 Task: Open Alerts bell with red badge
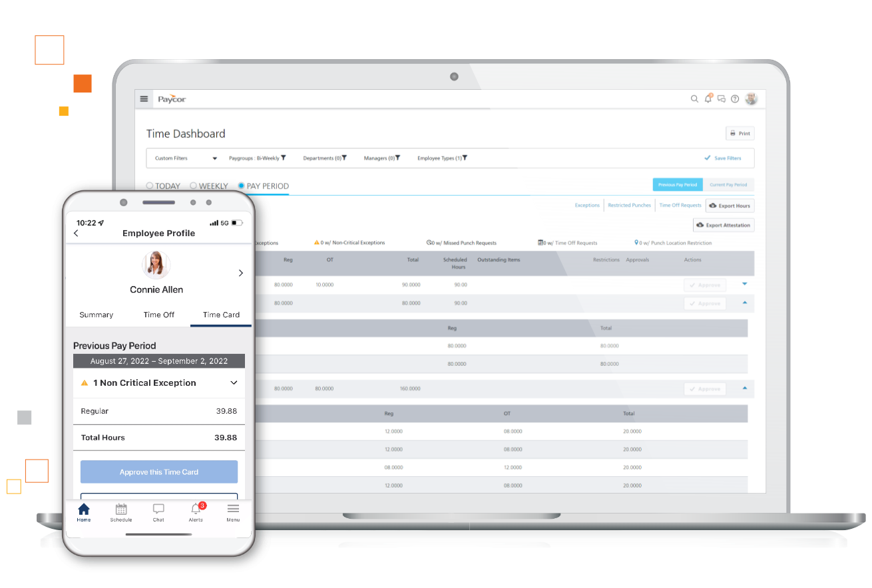pos(196,511)
